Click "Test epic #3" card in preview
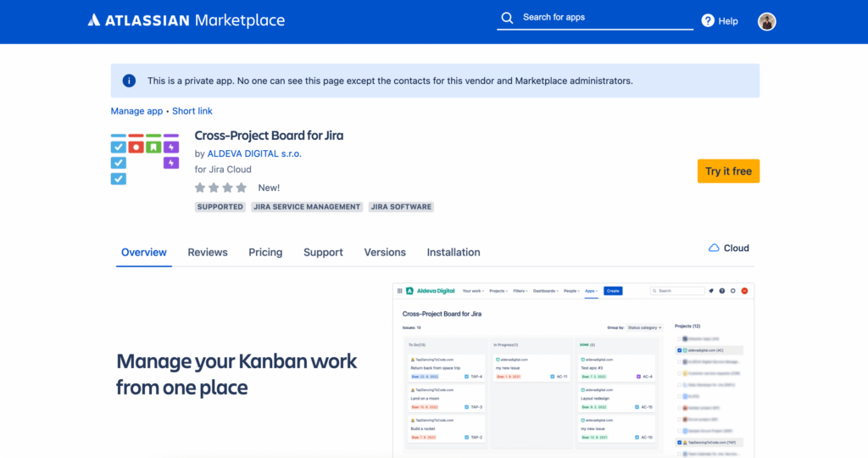 (x=616, y=368)
